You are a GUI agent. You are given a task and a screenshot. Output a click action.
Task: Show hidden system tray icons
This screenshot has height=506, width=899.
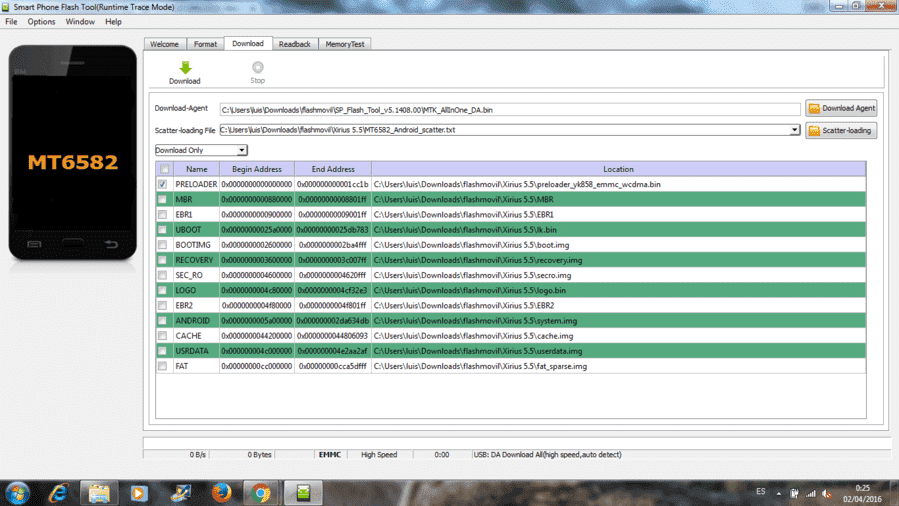[779, 493]
